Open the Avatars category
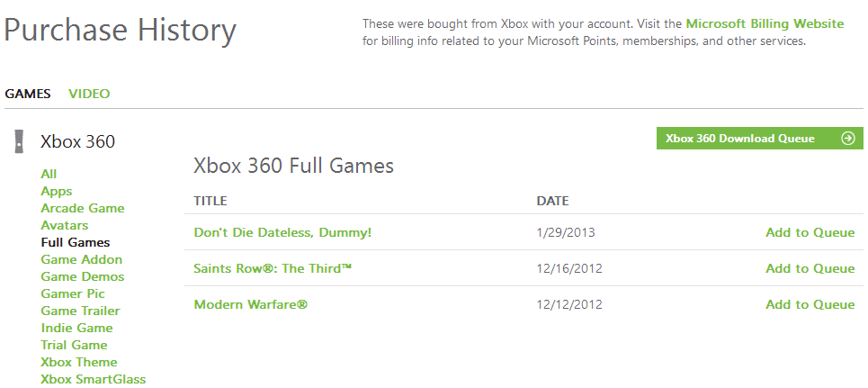Image resolution: width=868 pixels, height=388 pixels. (x=65, y=225)
